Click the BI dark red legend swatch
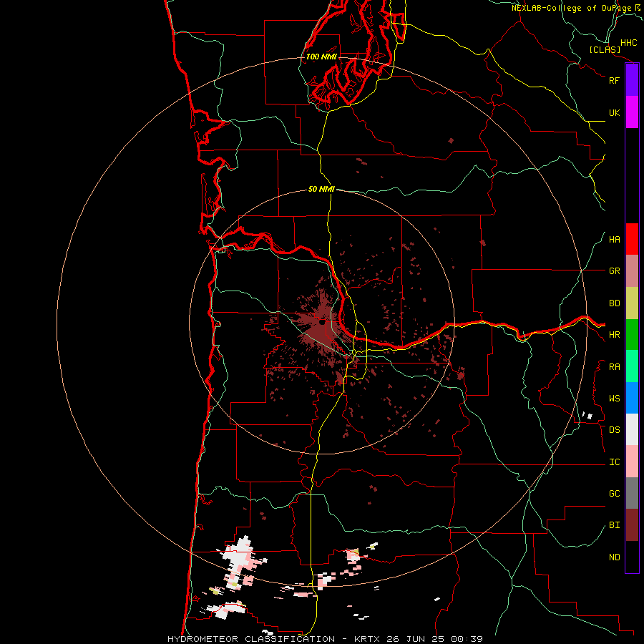The image size is (644, 644). [632, 525]
